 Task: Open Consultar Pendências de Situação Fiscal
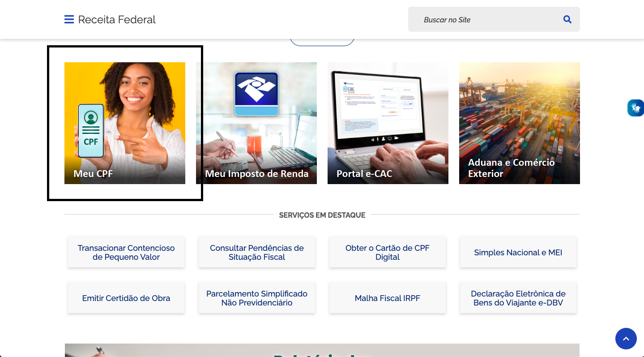click(x=256, y=252)
